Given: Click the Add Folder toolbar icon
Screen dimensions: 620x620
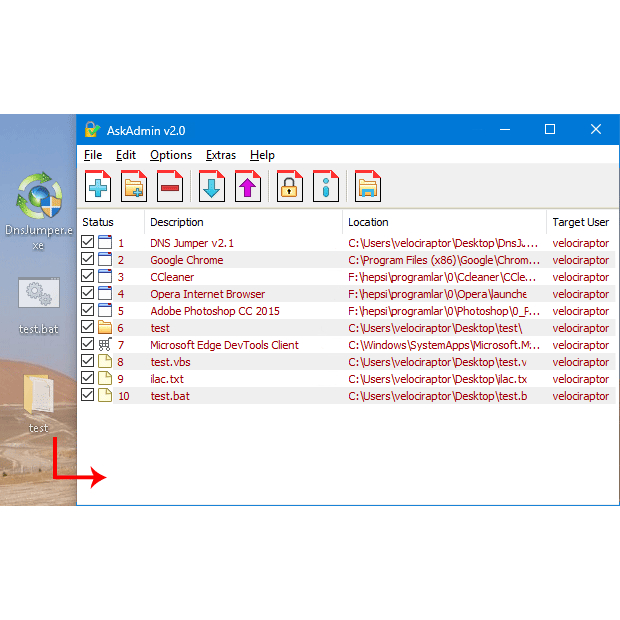Looking at the screenshot, I should tap(134, 186).
